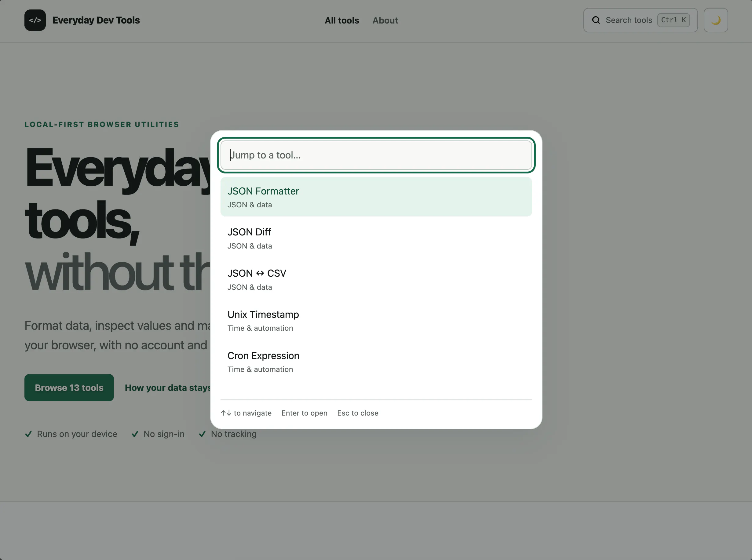Click the 'Esc to close' hint text
This screenshot has width=752, height=560.
coord(358,413)
